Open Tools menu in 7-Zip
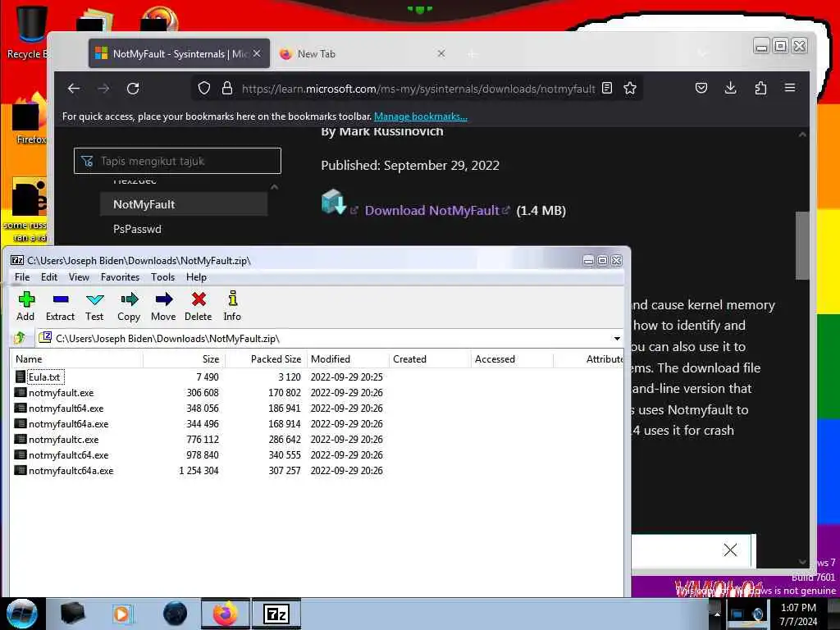Image resolution: width=840 pixels, height=630 pixels. tap(163, 277)
